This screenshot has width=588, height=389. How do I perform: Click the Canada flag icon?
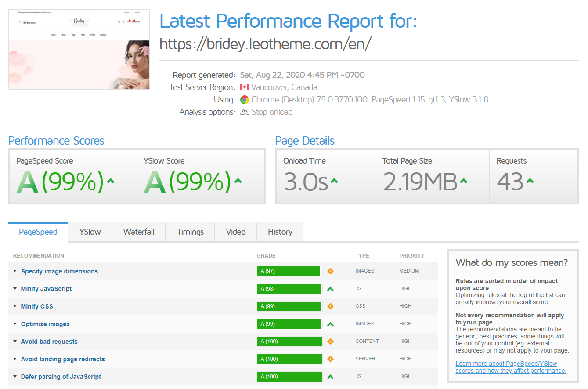(x=245, y=87)
